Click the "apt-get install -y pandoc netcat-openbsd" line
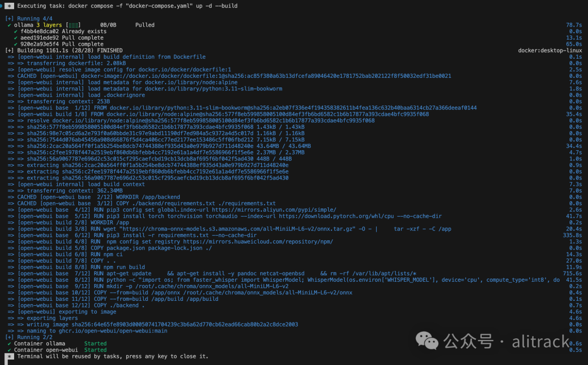The width and height of the screenshot is (588, 365). pos(212,273)
